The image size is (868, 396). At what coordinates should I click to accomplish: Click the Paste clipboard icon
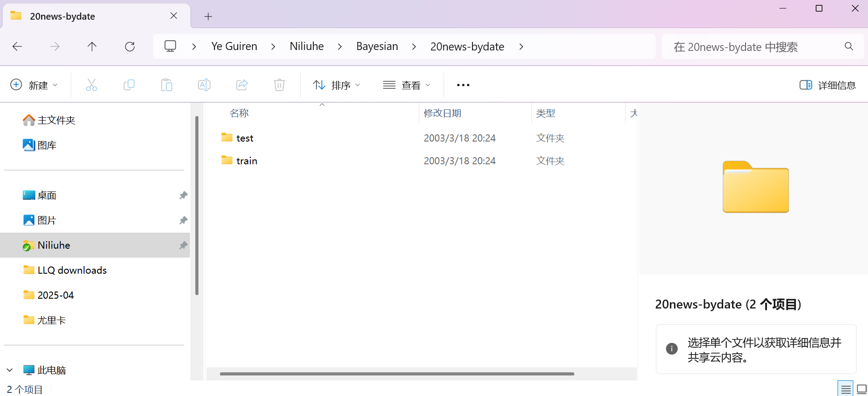click(x=167, y=85)
